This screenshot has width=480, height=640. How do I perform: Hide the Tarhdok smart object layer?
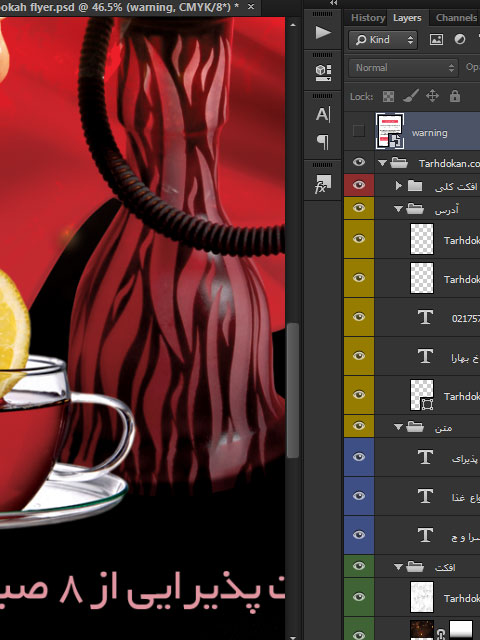pyautogui.click(x=359, y=395)
